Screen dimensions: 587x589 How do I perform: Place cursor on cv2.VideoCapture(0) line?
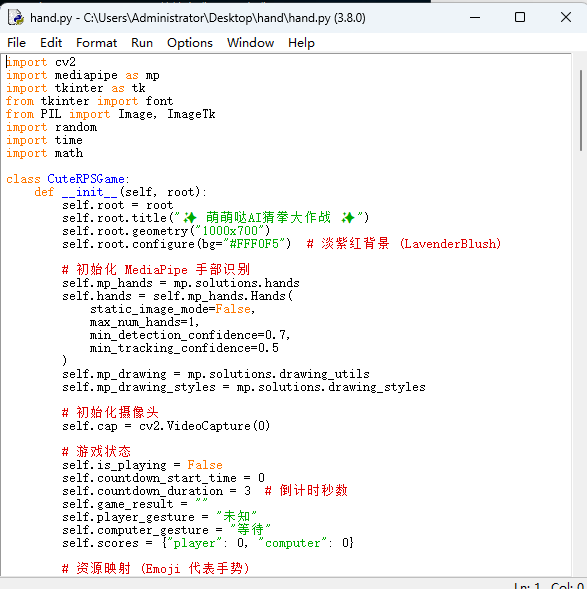(x=166, y=426)
